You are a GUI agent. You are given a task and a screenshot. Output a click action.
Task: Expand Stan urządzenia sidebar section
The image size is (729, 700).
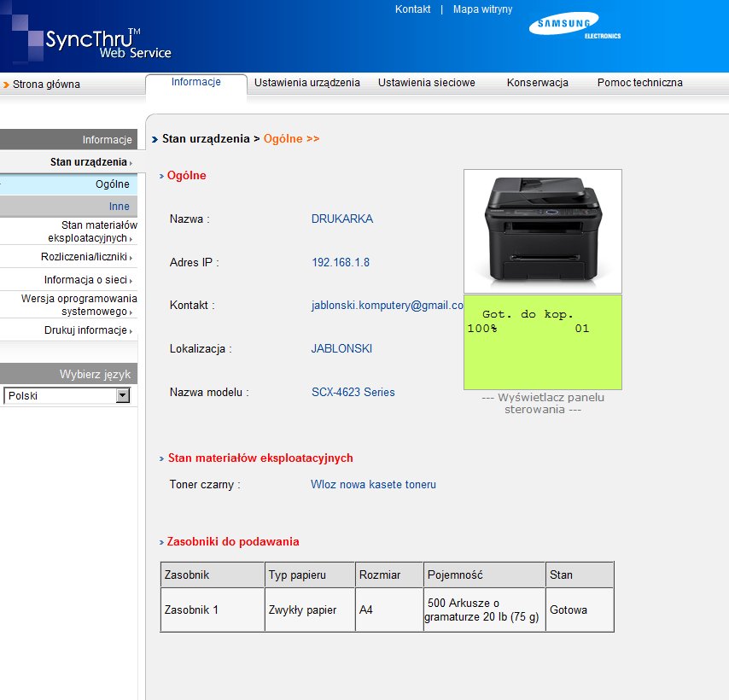90,161
